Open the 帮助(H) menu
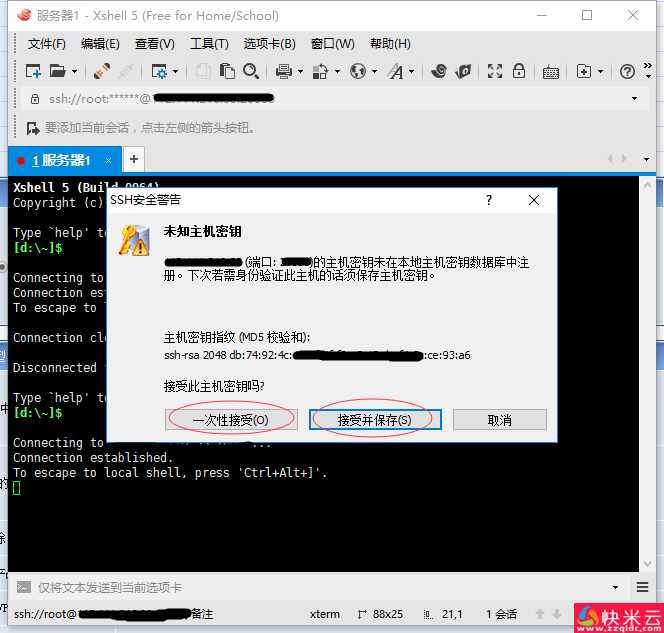 tap(390, 44)
